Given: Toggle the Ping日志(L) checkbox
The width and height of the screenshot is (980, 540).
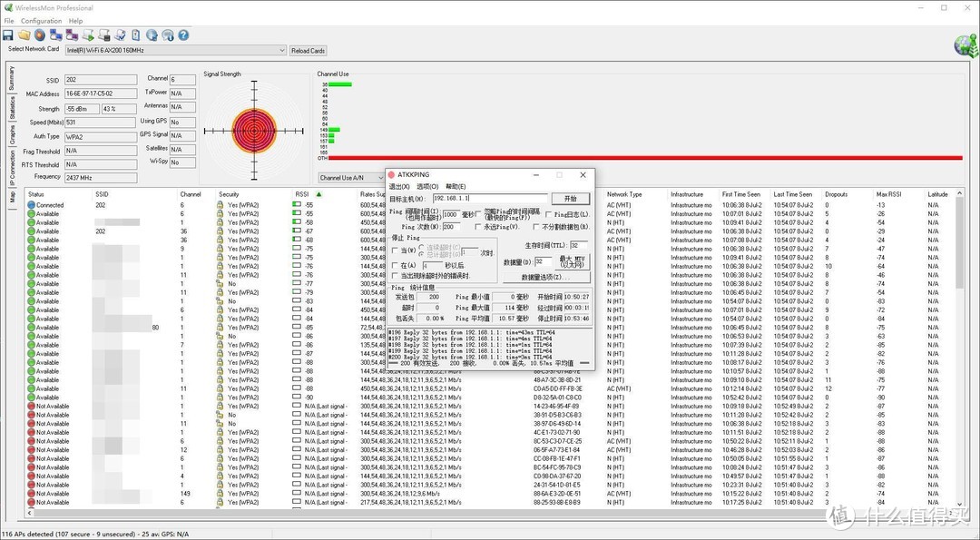Looking at the screenshot, I should pyautogui.click(x=549, y=215).
